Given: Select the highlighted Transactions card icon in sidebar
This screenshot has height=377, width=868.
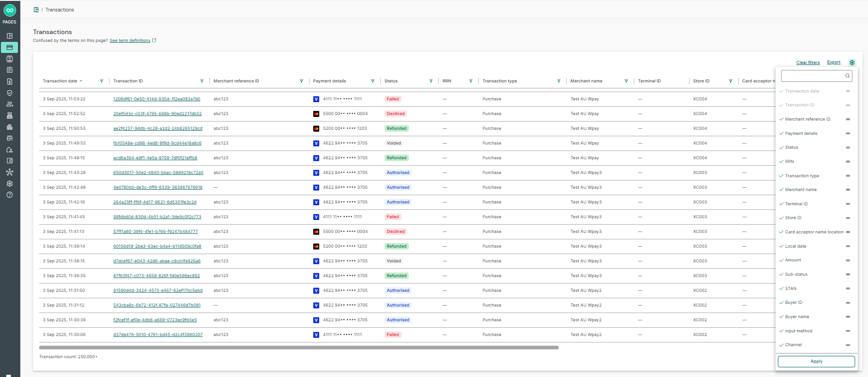Looking at the screenshot, I should pyautogui.click(x=10, y=47).
